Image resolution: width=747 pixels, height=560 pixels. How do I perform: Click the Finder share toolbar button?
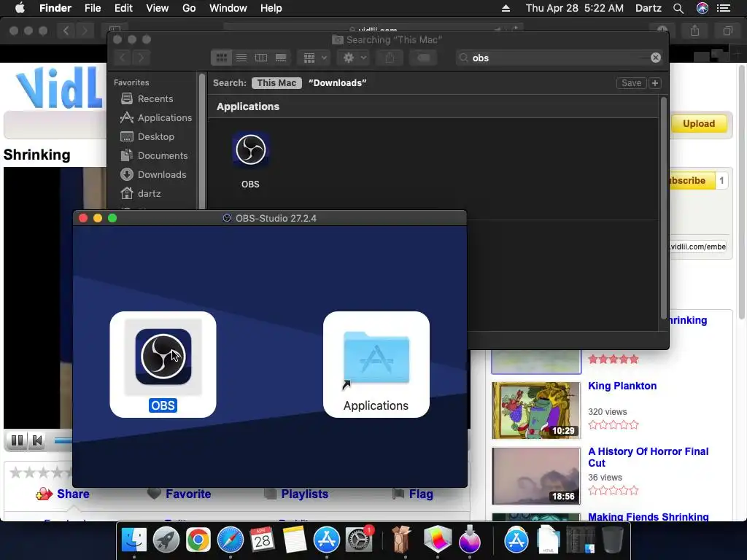[390, 58]
